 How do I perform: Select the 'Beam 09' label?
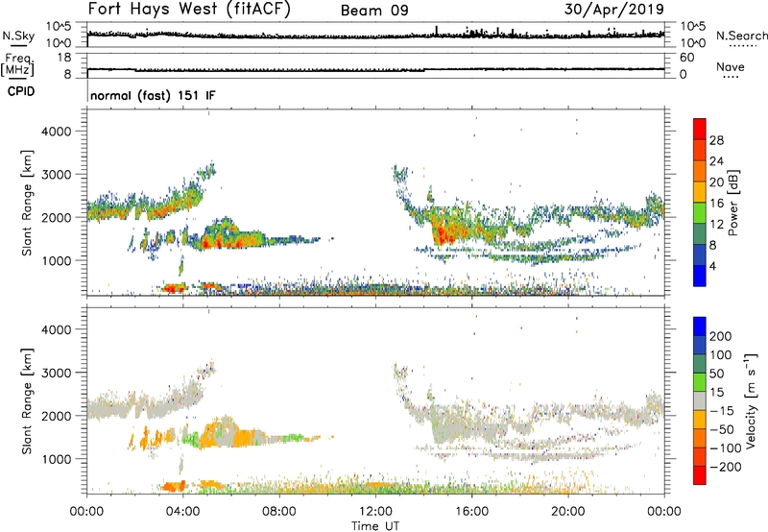[374, 11]
